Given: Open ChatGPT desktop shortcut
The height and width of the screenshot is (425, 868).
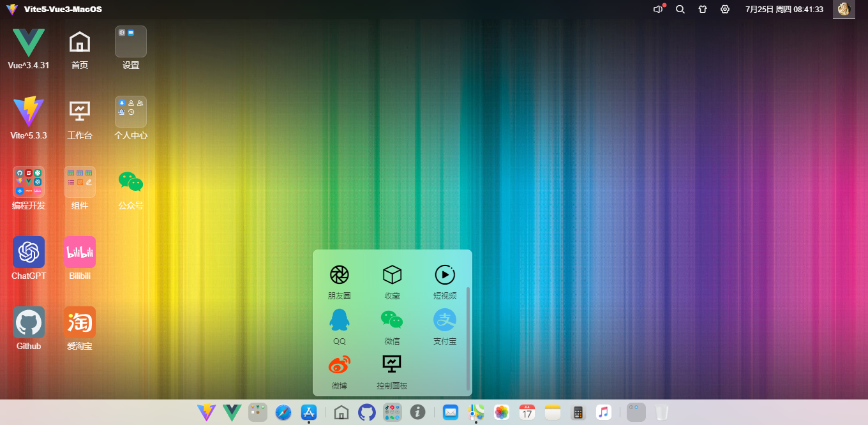Looking at the screenshot, I should (29, 252).
